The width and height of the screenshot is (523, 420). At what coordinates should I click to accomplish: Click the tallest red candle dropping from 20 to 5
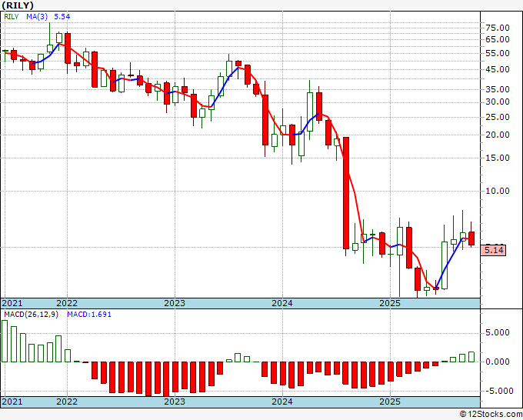coord(346,193)
